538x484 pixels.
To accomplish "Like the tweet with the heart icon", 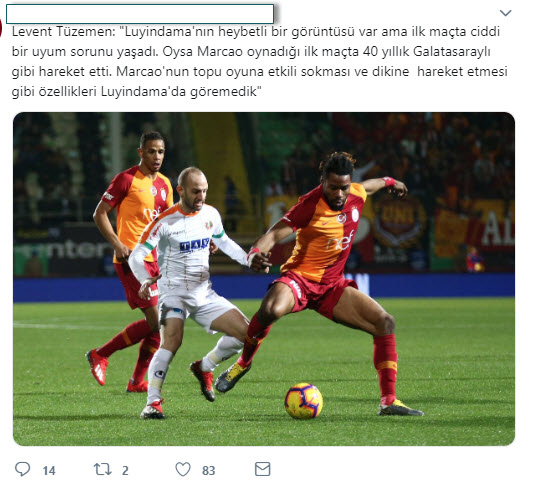I will coord(183,469).
